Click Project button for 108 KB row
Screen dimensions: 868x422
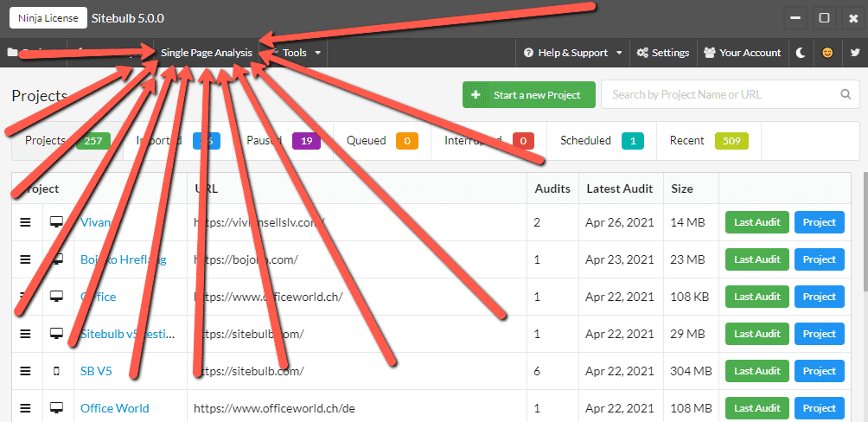click(820, 297)
